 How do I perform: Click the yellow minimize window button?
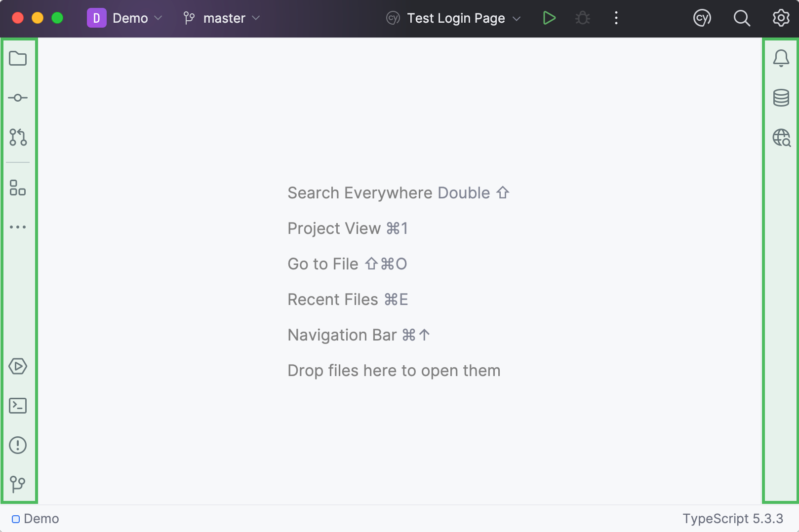pyautogui.click(x=38, y=18)
